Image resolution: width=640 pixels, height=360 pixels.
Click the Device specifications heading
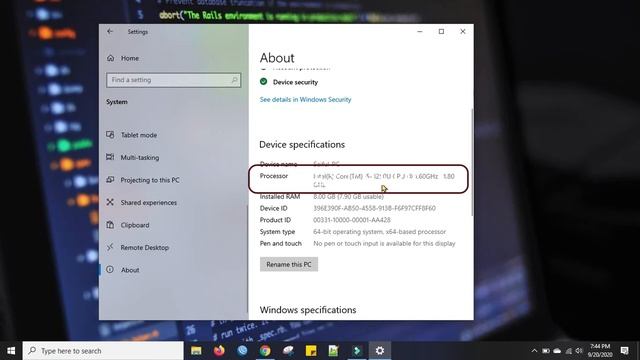[302, 144]
